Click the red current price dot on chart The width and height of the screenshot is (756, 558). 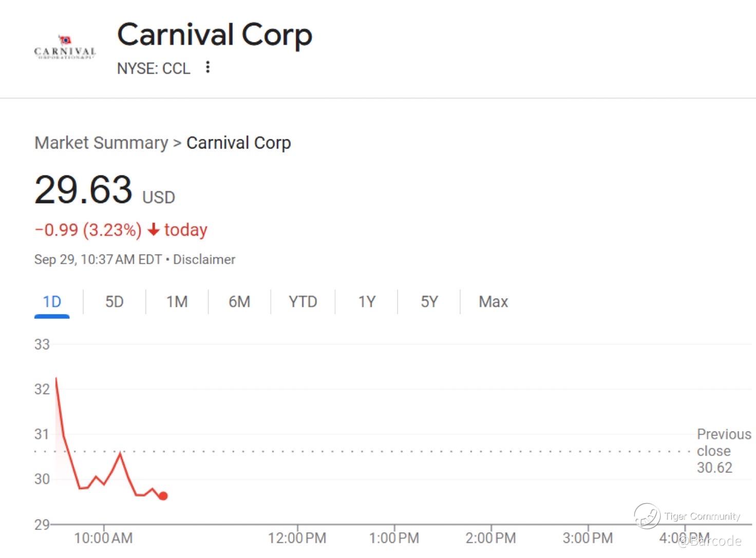click(163, 496)
